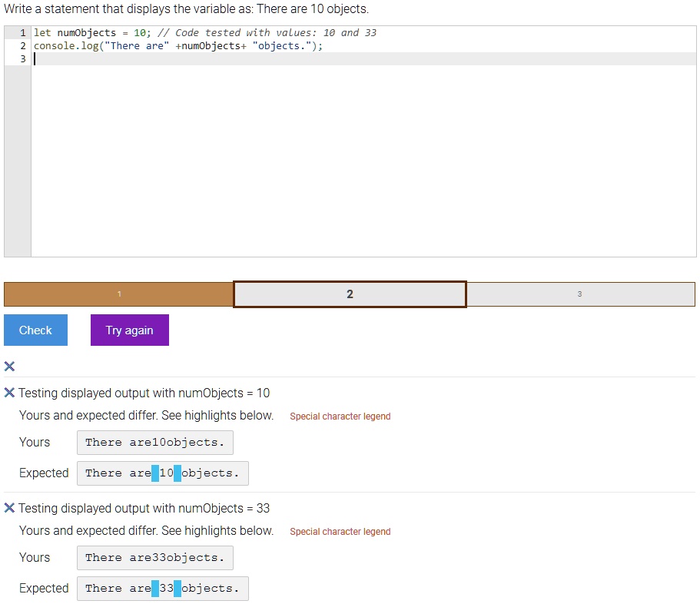700x604 pixels.
Task: Click line number 1 in editor gutter
Action: (x=22, y=33)
